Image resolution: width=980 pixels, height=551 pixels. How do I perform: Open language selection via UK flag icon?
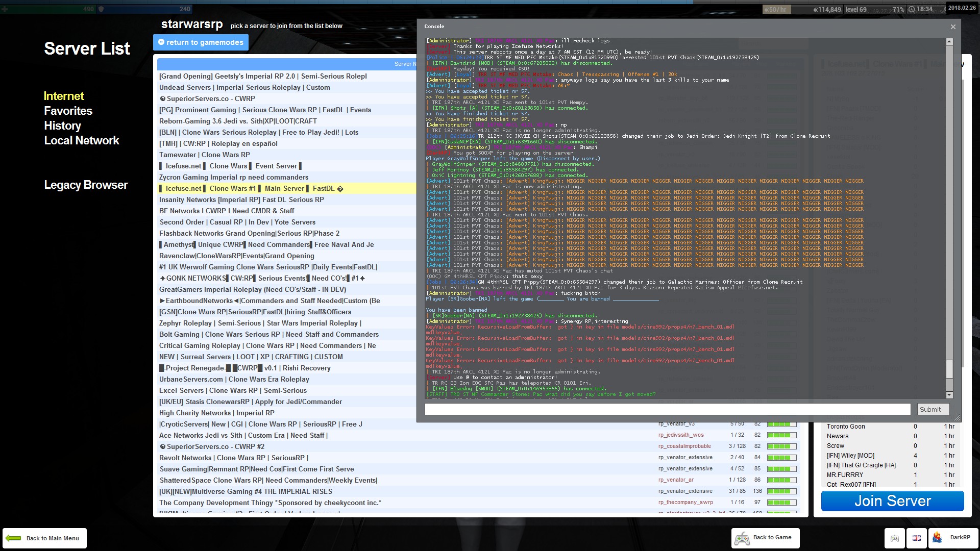pyautogui.click(x=917, y=538)
